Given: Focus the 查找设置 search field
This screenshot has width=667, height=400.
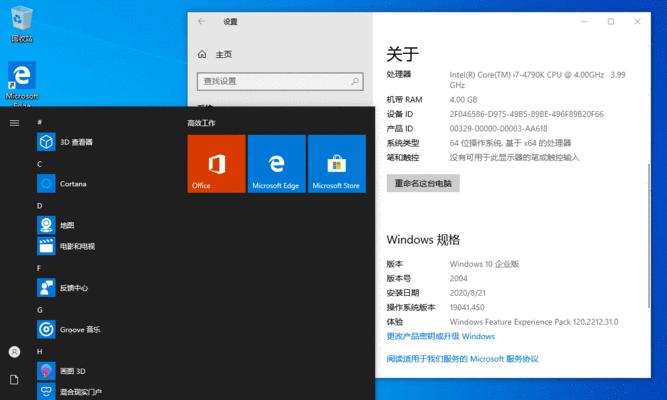Looking at the screenshot, I should click(x=280, y=81).
